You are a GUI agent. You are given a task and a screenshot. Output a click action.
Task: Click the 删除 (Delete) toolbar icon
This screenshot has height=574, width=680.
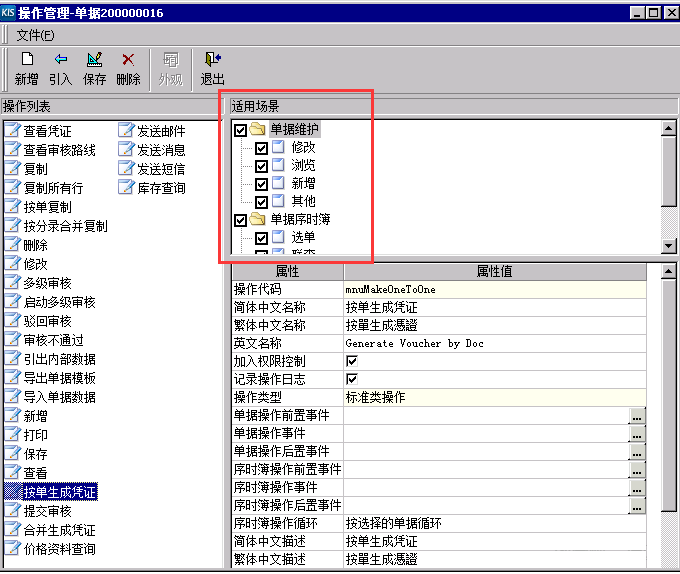pyautogui.click(x=128, y=61)
